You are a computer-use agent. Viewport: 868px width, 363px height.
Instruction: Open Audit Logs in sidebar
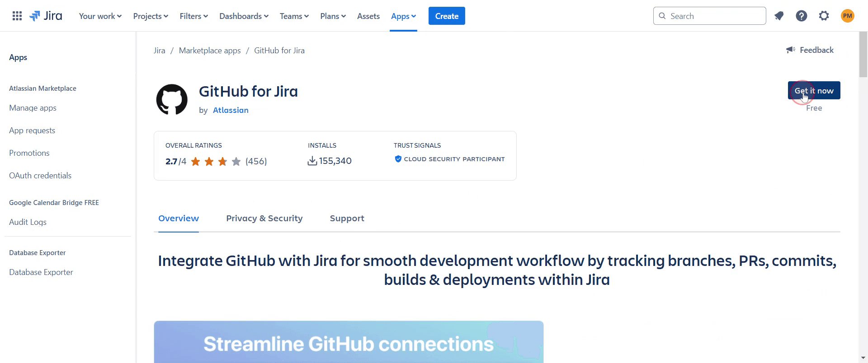pos(28,222)
